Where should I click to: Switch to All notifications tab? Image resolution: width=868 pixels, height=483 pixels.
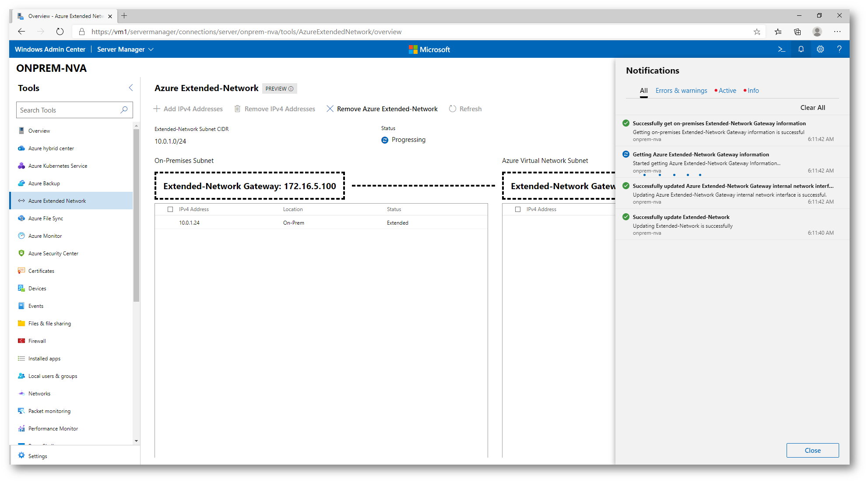[643, 91]
